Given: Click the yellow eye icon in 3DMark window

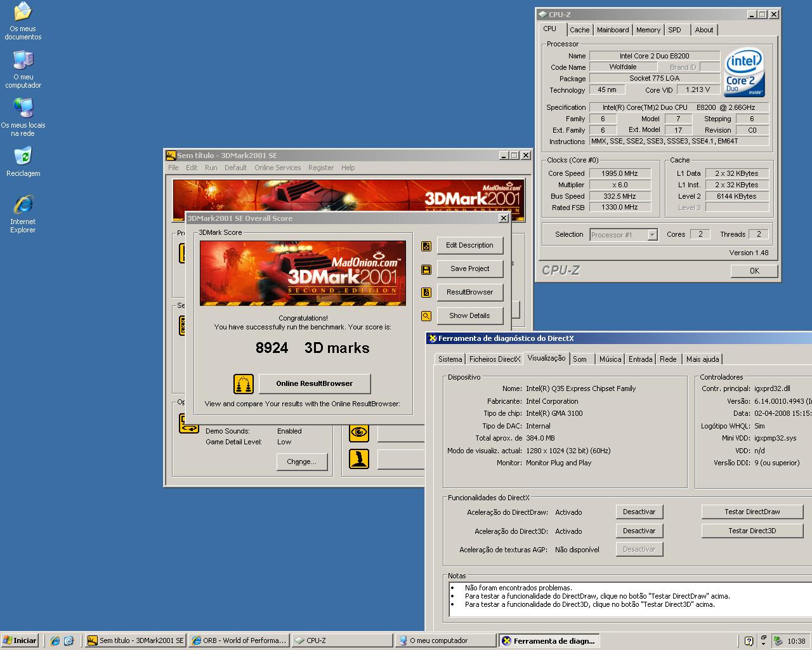Looking at the screenshot, I should (x=359, y=432).
